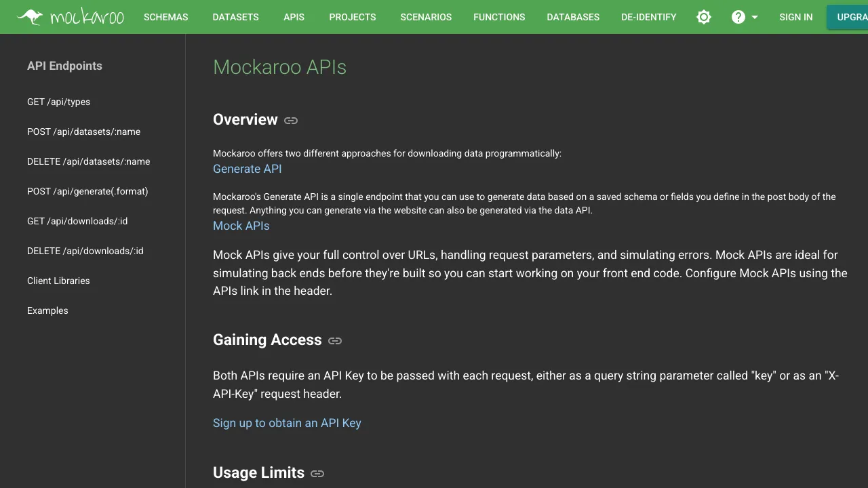Copy the anchor link beside Usage Limits
868x488 pixels.
click(x=317, y=474)
